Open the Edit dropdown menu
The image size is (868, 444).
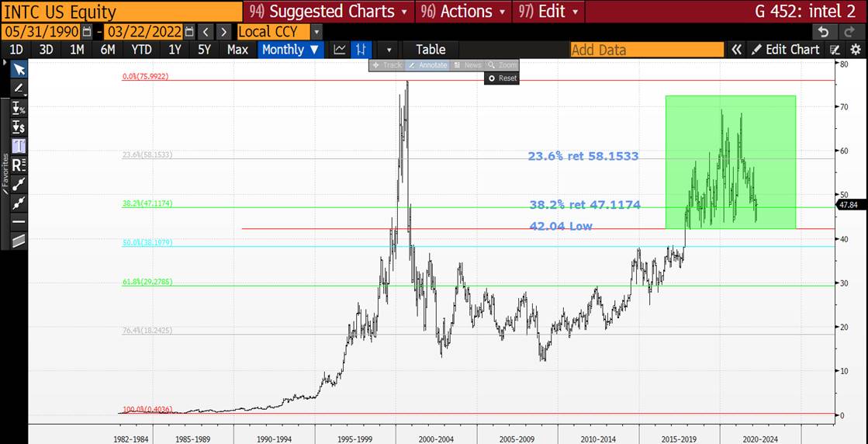coord(548,12)
